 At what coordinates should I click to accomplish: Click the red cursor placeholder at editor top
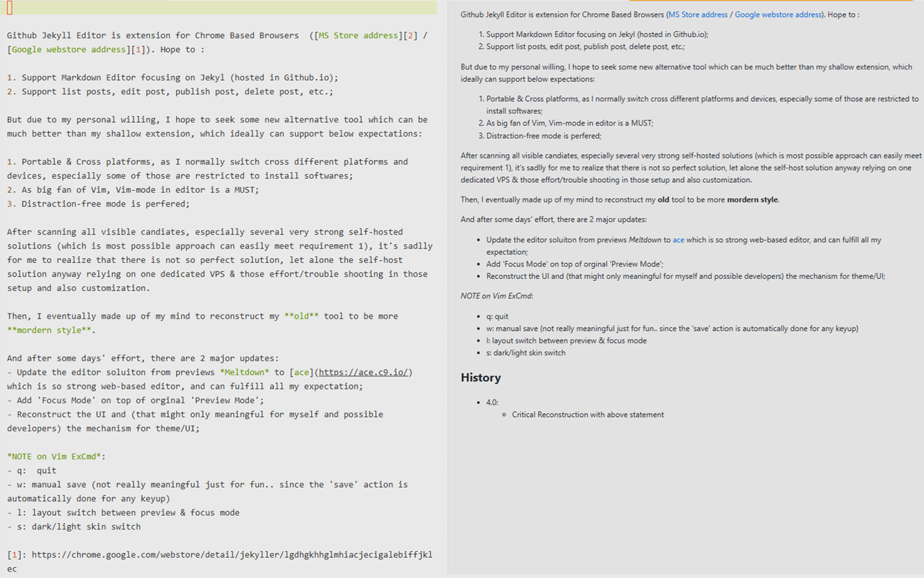8,7
